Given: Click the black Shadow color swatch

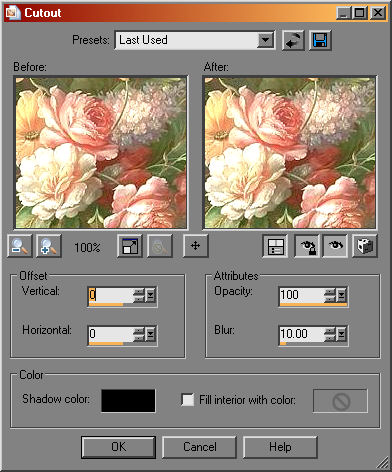Looking at the screenshot, I should point(128,400).
